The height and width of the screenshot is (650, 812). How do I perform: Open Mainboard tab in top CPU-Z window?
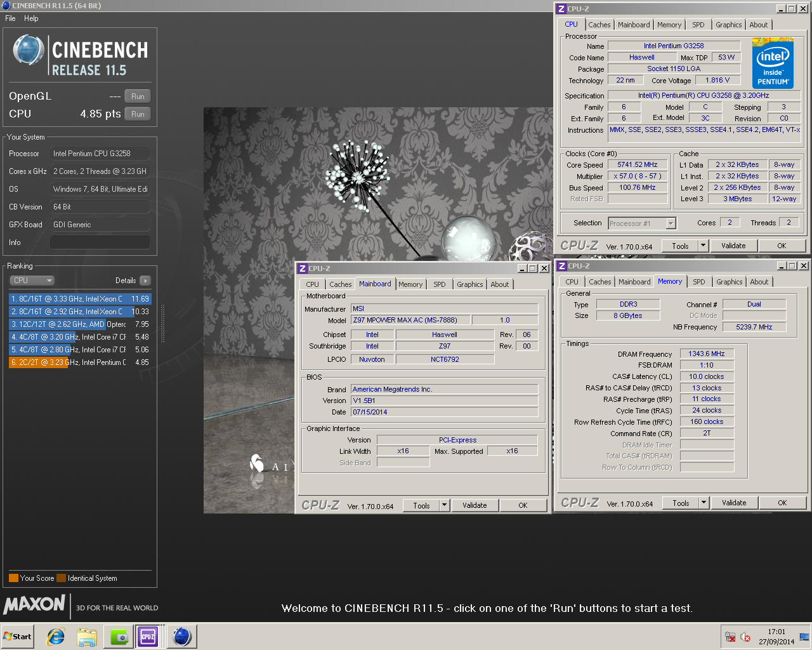click(x=634, y=25)
